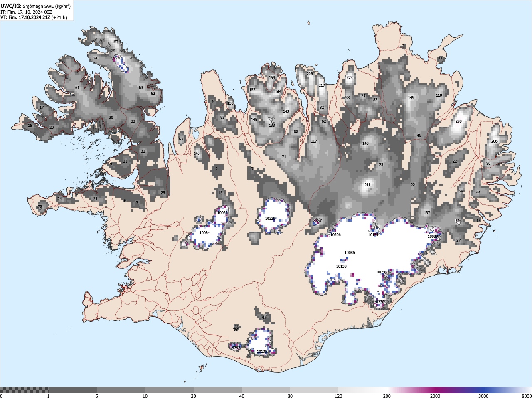Click the map value label 157

(x=115, y=42)
